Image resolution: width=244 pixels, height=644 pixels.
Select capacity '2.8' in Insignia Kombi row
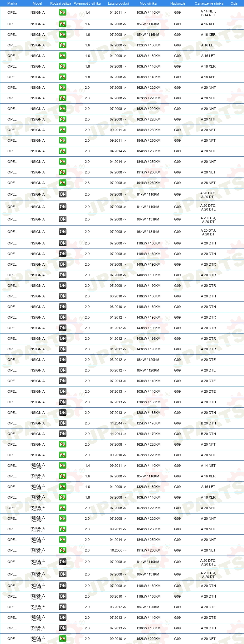click(87, 550)
